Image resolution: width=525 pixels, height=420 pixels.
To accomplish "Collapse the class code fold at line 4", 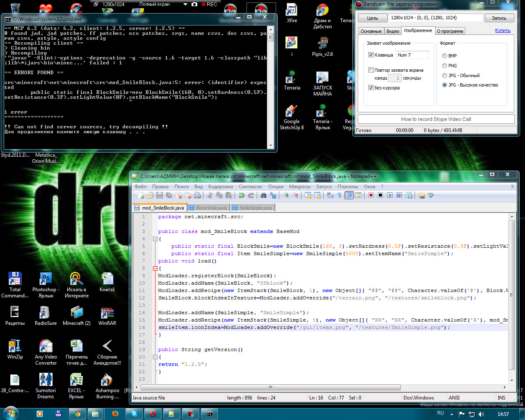I will pyautogui.click(x=155, y=239).
